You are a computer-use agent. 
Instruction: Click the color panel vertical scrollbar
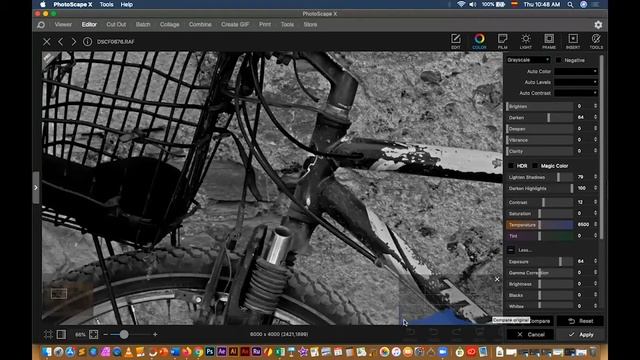tap(602, 147)
